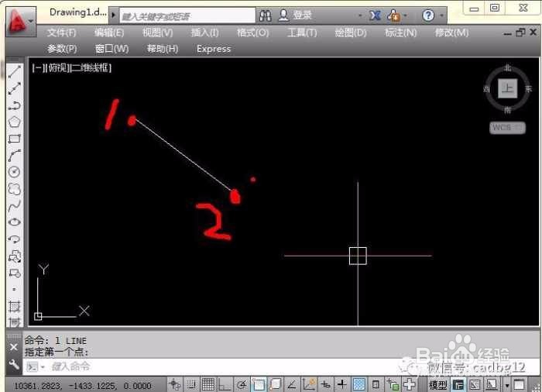Open the A360 icon dropdown arrow
542x392 pixels.
pos(405,15)
